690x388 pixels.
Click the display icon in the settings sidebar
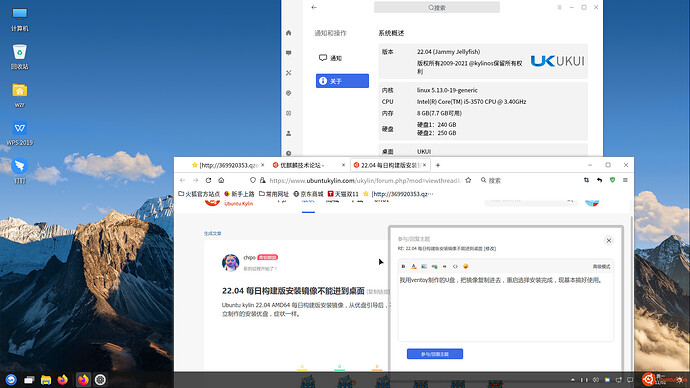[x=289, y=53]
